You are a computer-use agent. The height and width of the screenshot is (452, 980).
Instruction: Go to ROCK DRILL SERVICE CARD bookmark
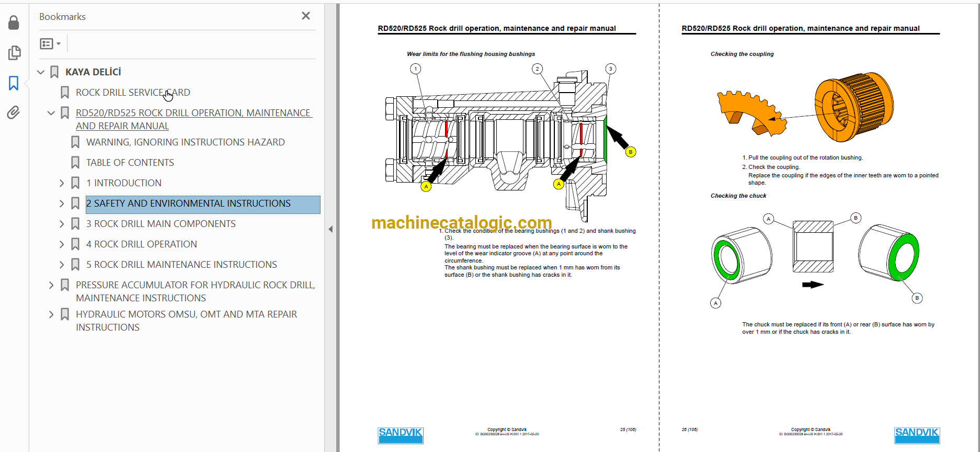pyautogui.click(x=133, y=93)
